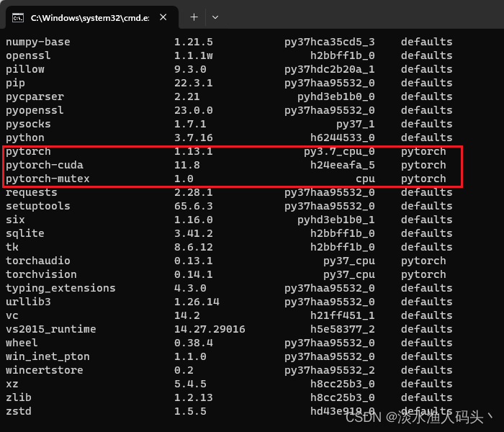Click tk version 8.6.12
This screenshot has height=432, width=504.
[194, 247]
